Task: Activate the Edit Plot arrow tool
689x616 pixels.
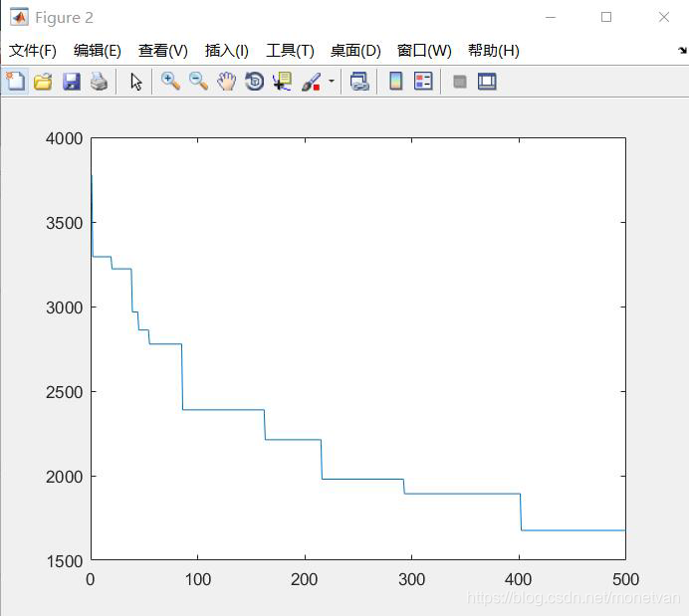Action: 136,82
